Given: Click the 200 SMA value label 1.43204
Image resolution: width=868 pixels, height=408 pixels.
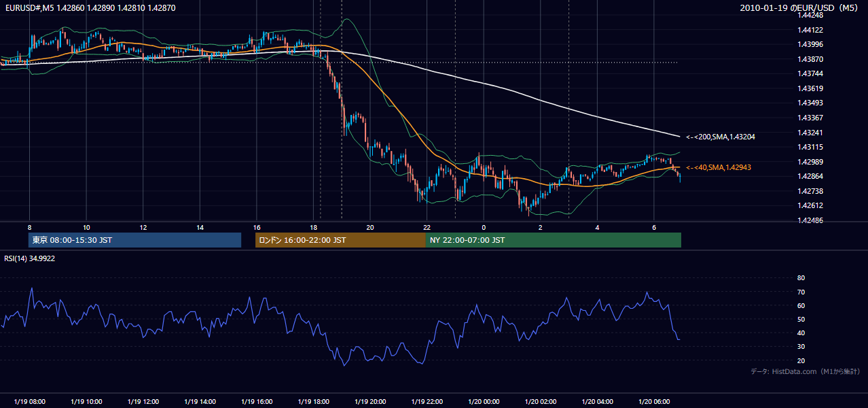Looking at the screenshot, I should 720,137.
